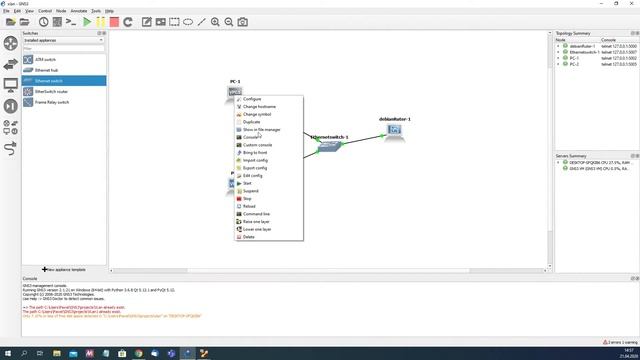Image resolution: width=640 pixels, height=360 pixels.
Task: Choose Edit config in context menu
Action: click(x=269, y=176)
